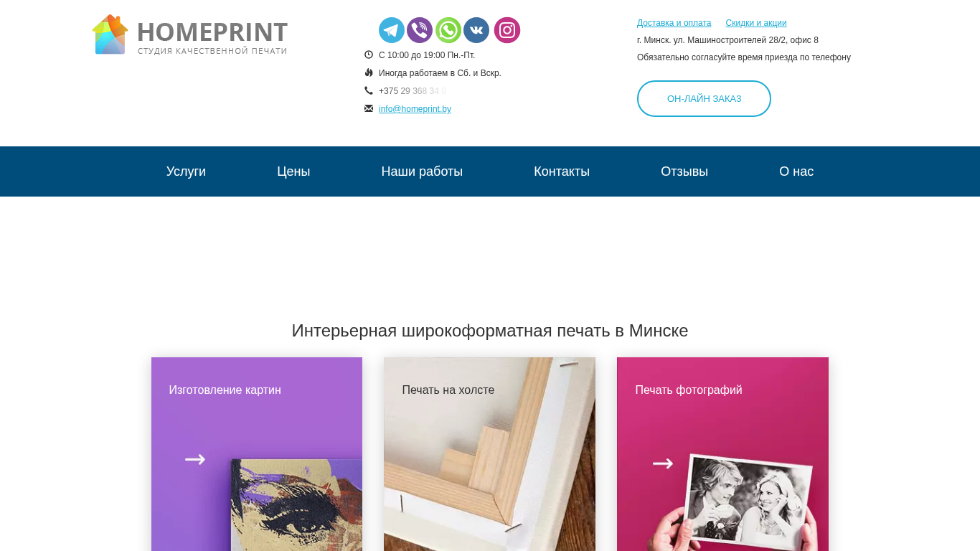Viewport: 980px width, 551px height.
Task: Click the envelope email icon
Action: click(x=369, y=108)
